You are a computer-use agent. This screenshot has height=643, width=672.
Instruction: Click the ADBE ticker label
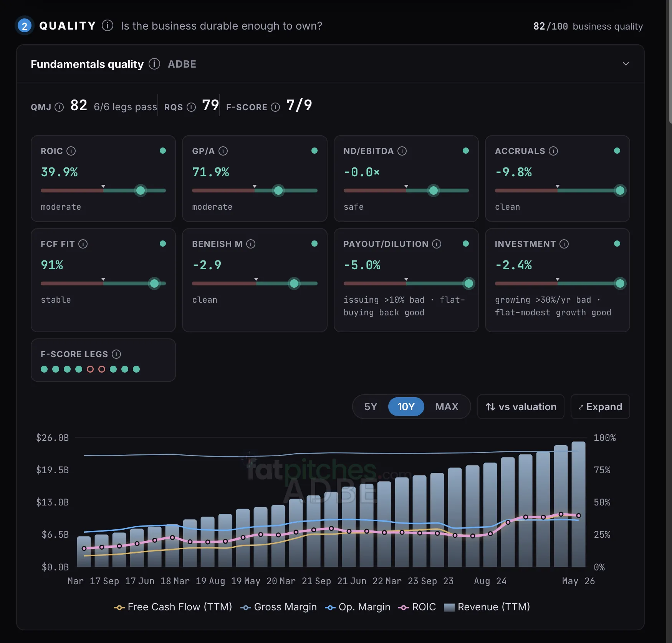click(182, 64)
